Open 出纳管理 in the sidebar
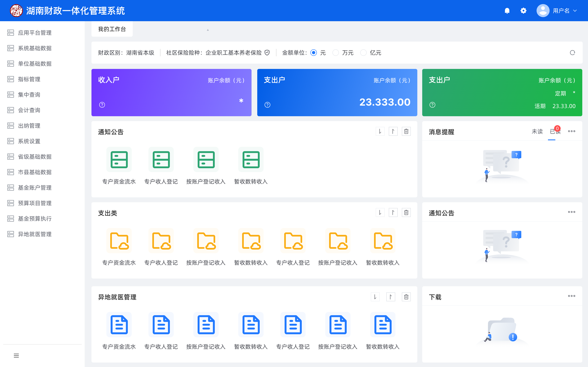588x367 pixels. 29,126
